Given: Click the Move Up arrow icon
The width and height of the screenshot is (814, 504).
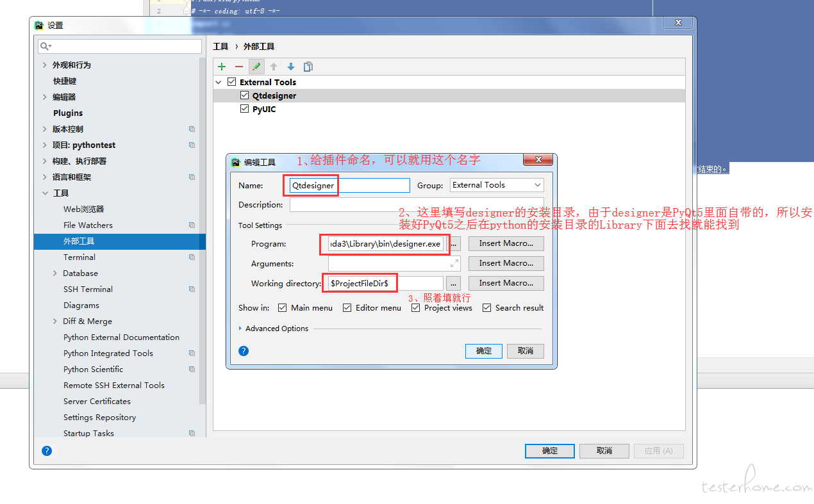Looking at the screenshot, I should [x=274, y=67].
